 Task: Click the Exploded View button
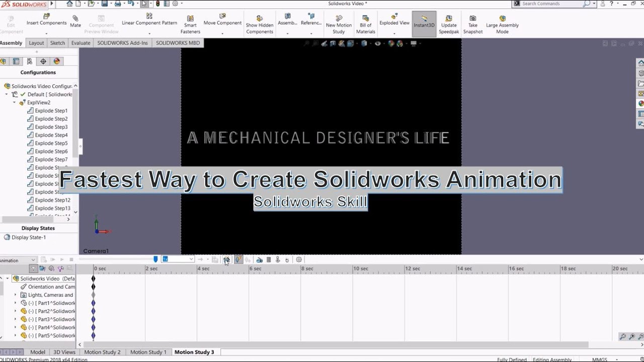coord(394,20)
